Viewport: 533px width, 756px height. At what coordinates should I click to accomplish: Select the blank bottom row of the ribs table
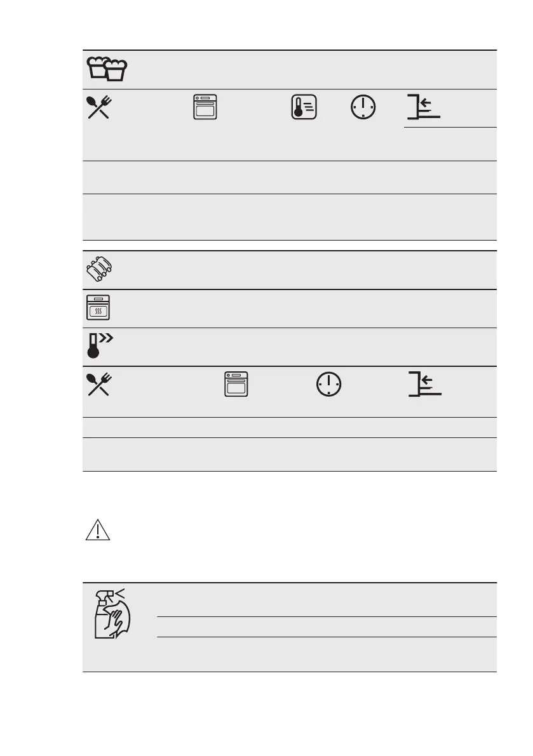(x=290, y=454)
